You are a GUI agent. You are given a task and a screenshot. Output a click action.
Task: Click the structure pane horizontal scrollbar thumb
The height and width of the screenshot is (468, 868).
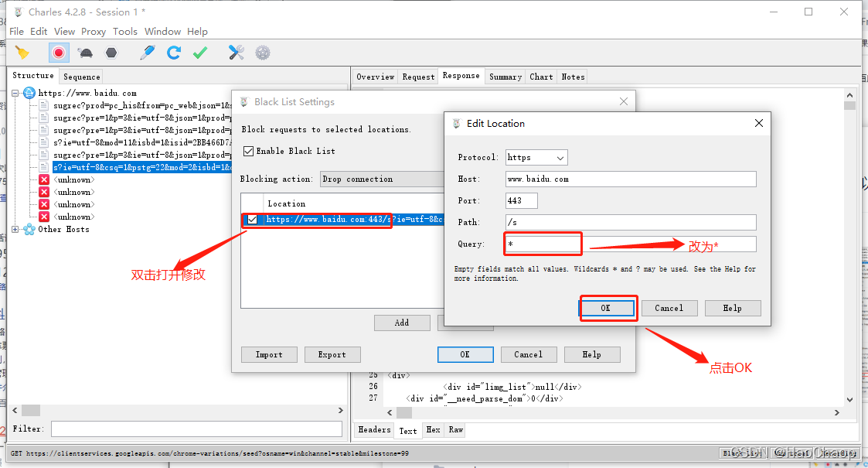click(30, 411)
